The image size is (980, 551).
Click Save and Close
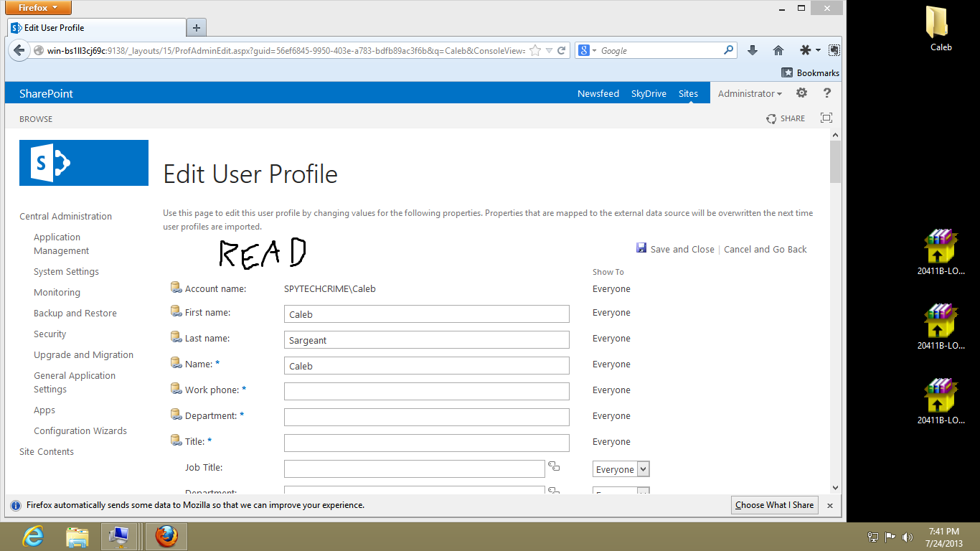(675, 249)
